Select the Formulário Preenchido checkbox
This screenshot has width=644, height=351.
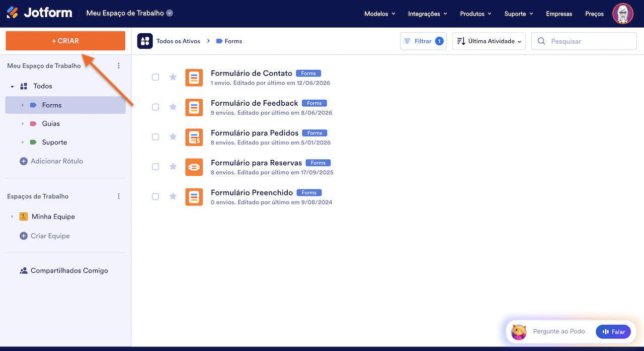[x=155, y=196]
